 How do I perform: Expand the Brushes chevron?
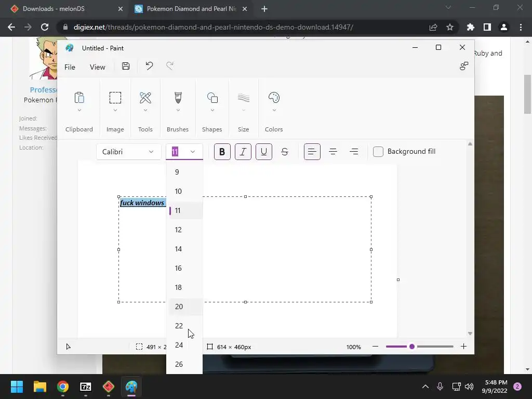178,110
